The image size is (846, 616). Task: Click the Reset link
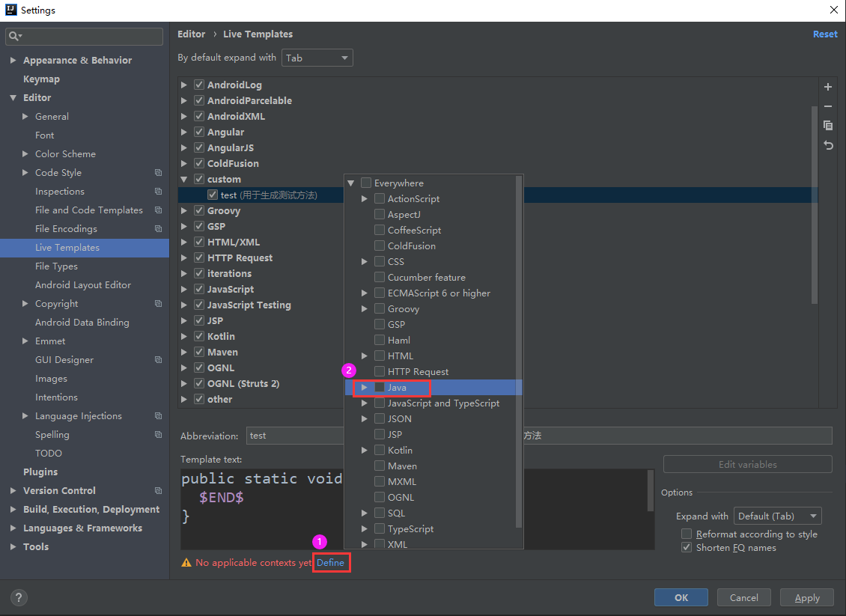point(825,34)
